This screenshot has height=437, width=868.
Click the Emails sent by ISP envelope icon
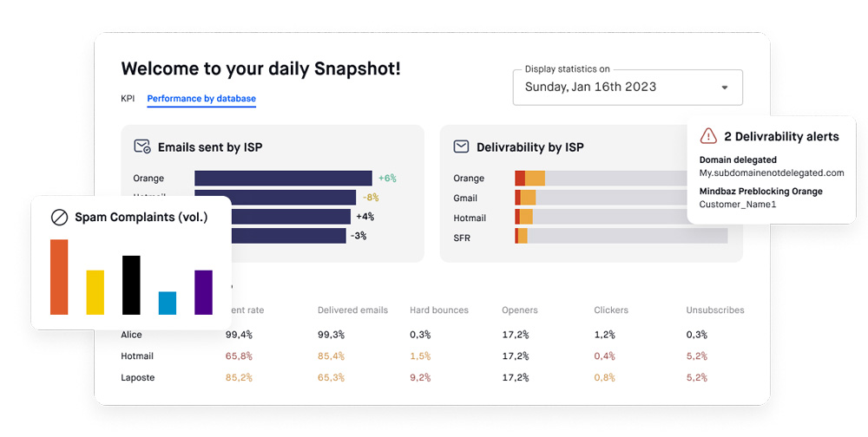[x=142, y=147]
